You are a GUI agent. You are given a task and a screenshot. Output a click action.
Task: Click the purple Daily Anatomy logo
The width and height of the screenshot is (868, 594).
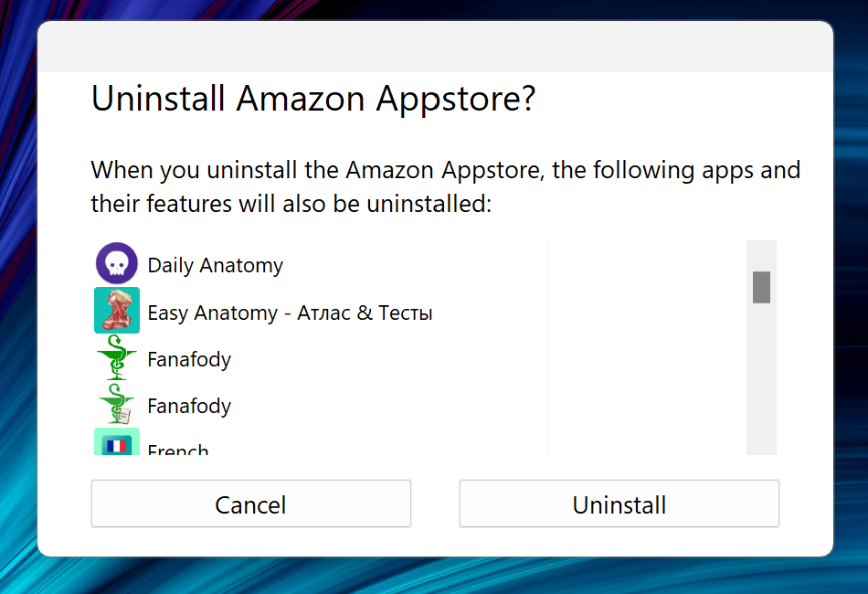(114, 263)
